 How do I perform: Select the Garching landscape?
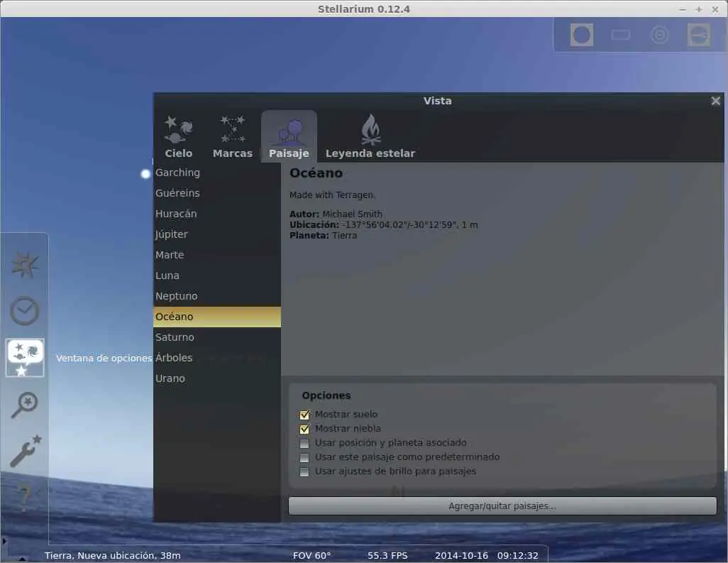point(217,173)
